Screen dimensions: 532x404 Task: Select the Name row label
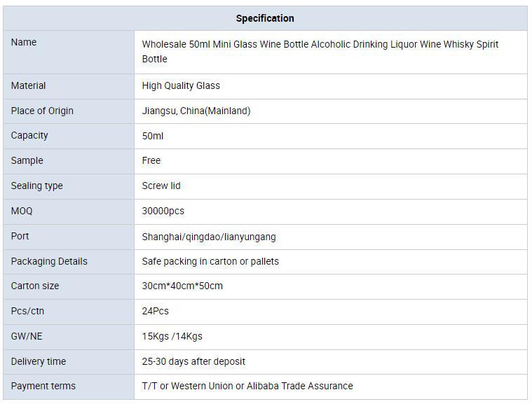(24, 43)
